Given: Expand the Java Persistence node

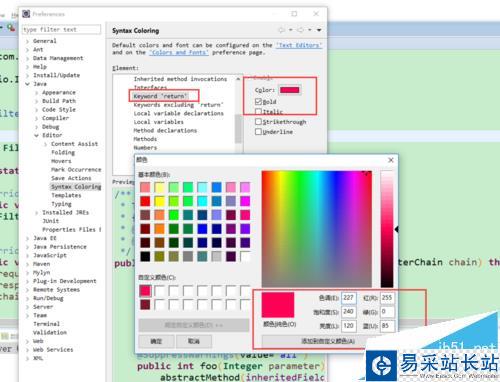Looking at the screenshot, I should 28,247.
